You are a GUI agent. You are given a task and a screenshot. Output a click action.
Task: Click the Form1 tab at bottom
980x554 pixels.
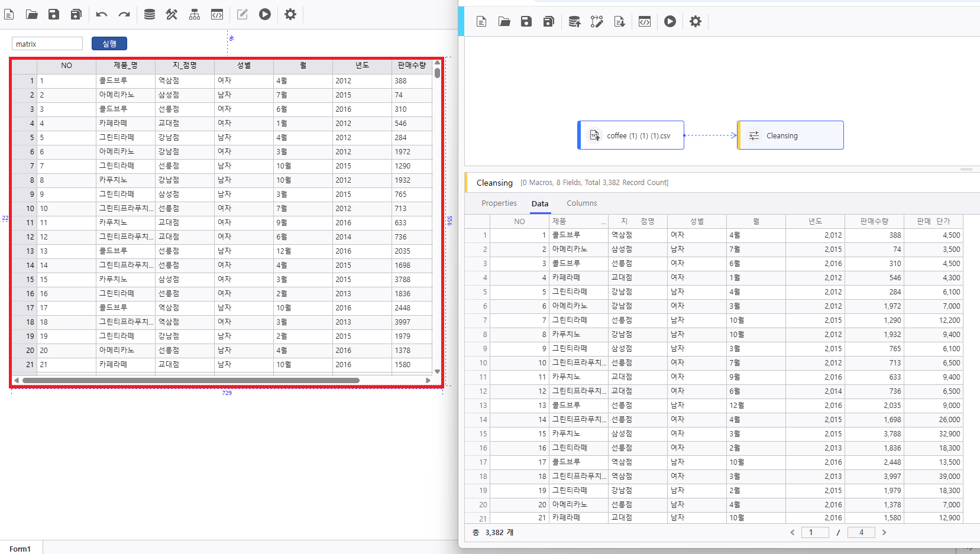[x=20, y=549]
